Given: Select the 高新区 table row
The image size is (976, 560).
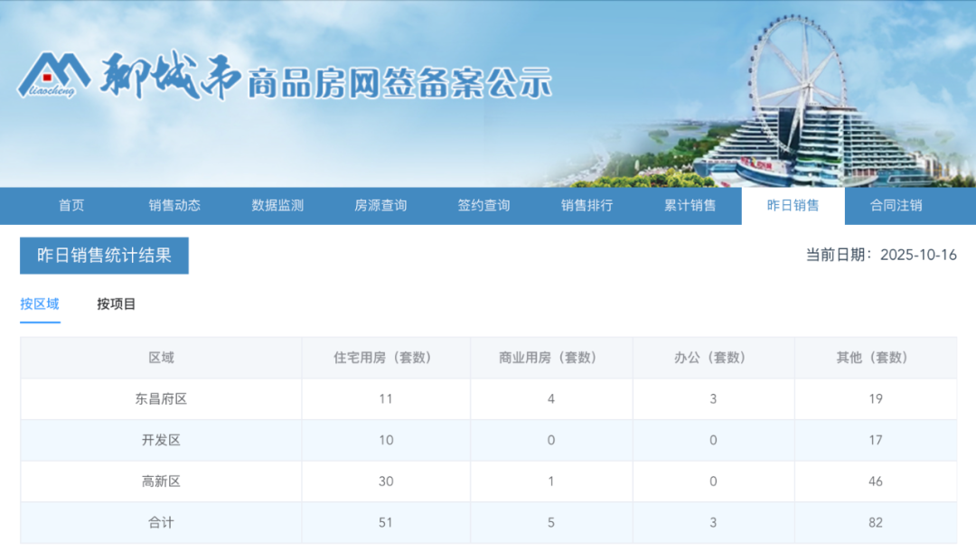Looking at the screenshot, I should coord(162,481).
